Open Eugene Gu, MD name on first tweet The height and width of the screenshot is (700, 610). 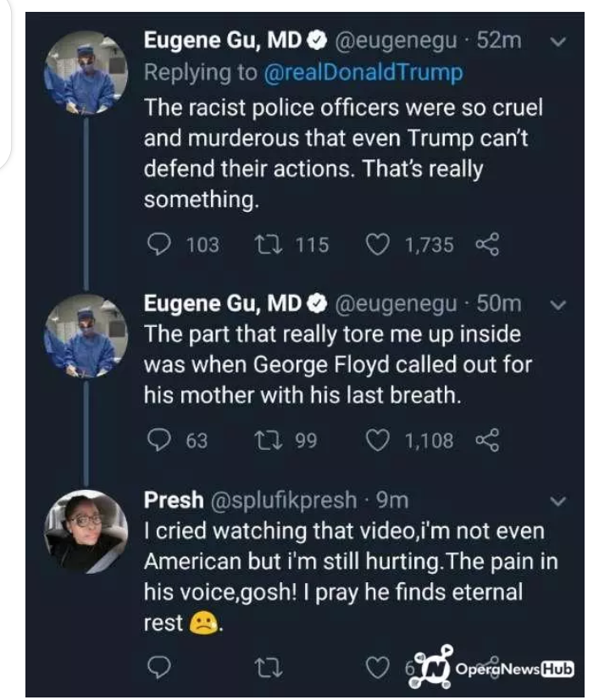pyautogui.click(x=222, y=40)
